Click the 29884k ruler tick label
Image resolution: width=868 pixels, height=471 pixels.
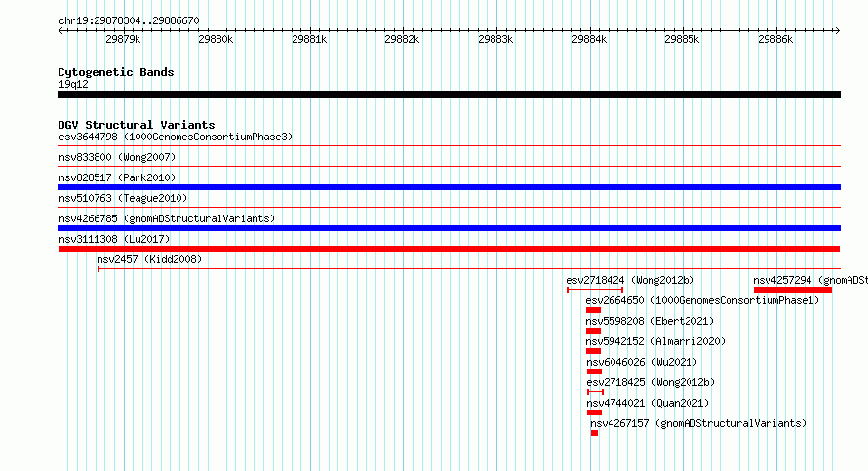point(589,39)
